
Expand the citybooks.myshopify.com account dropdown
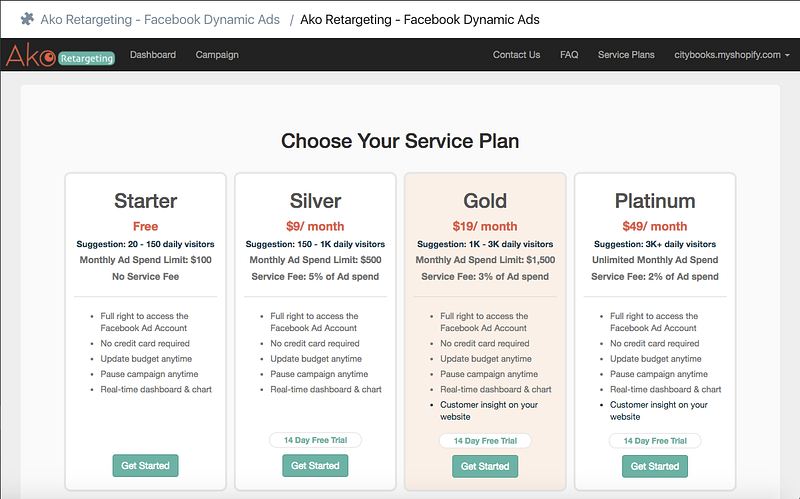(x=732, y=55)
